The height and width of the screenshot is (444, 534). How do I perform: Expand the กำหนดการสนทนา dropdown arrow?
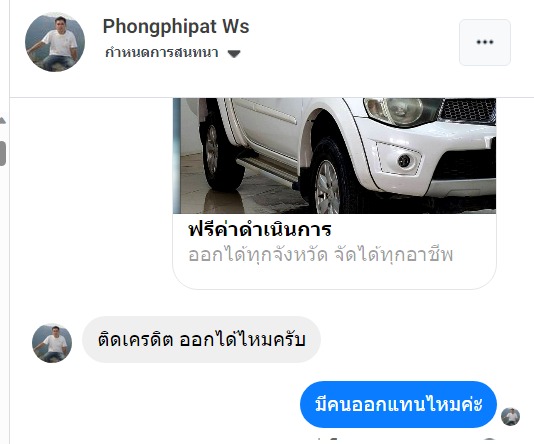pyautogui.click(x=234, y=53)
